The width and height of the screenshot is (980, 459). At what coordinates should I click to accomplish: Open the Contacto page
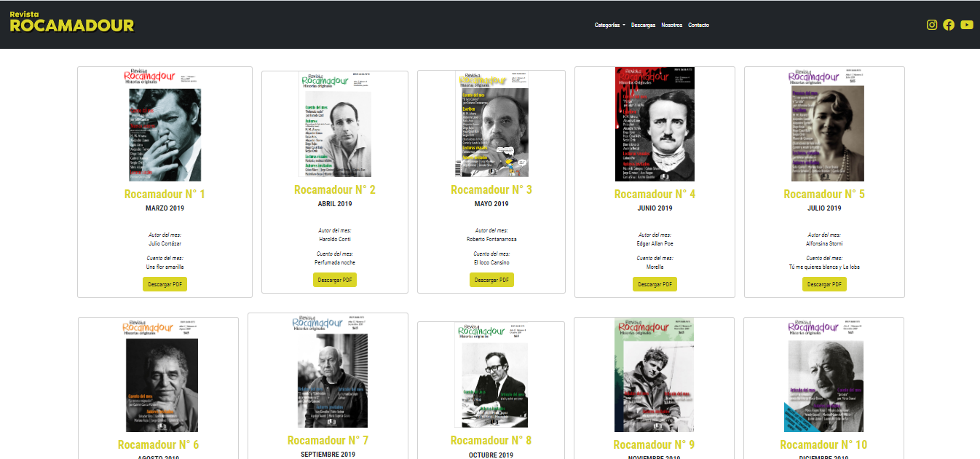coord(698,25)
